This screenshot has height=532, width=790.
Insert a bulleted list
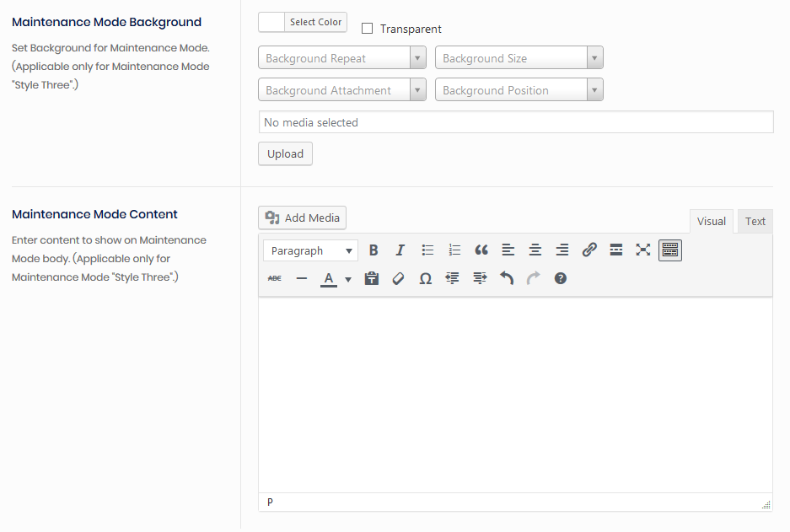coord(427,250)
